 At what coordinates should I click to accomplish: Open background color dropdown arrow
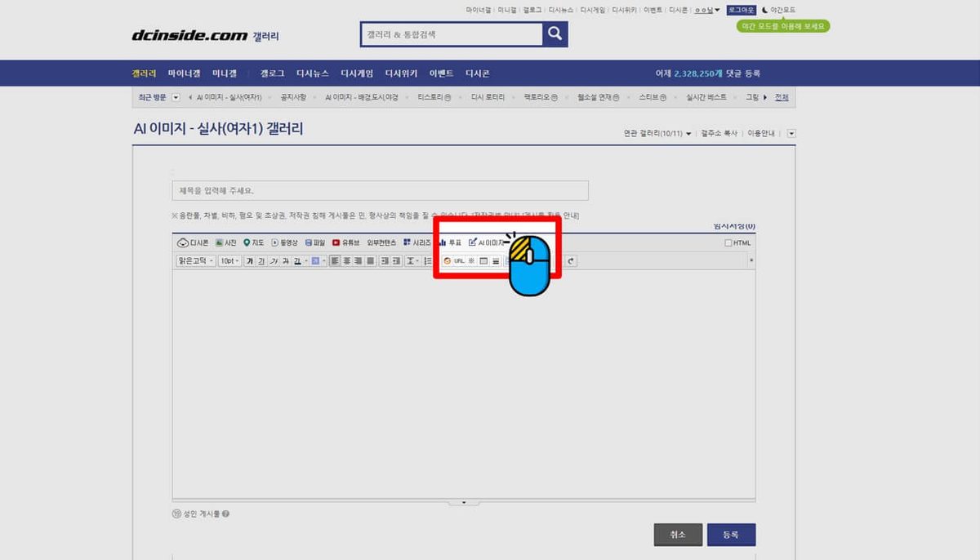point(324,261)
